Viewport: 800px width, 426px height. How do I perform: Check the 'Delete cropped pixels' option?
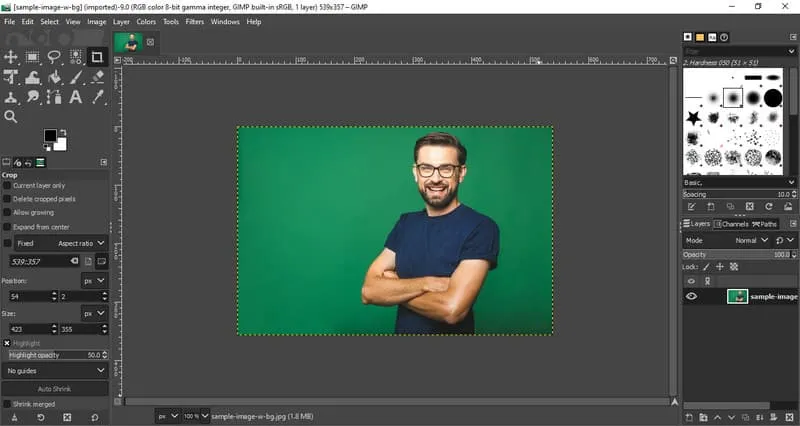[8, 199]
